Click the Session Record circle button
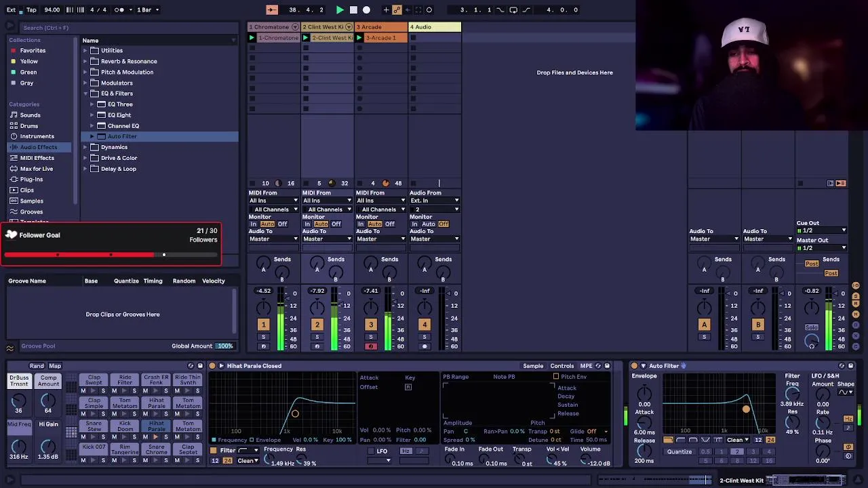868x488 pixels. (429, 9)
